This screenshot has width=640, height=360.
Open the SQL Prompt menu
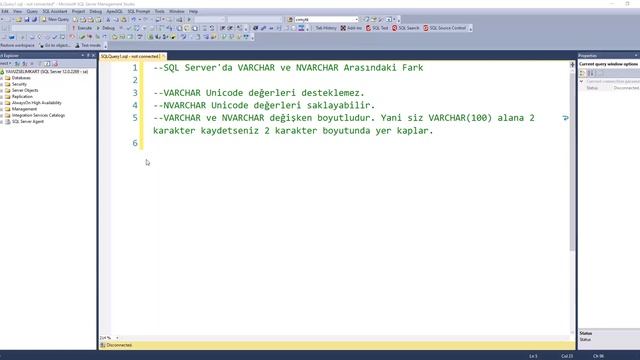139,11
